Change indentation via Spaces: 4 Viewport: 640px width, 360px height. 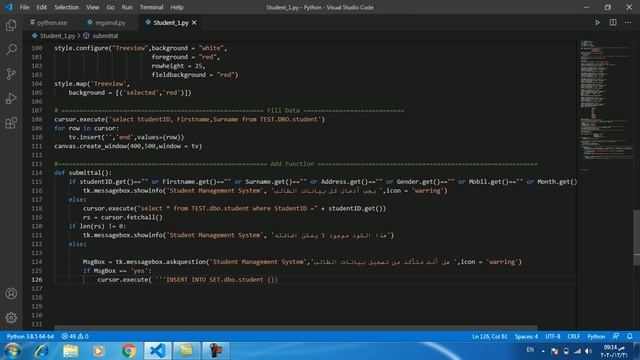click(x=526, y=336)
